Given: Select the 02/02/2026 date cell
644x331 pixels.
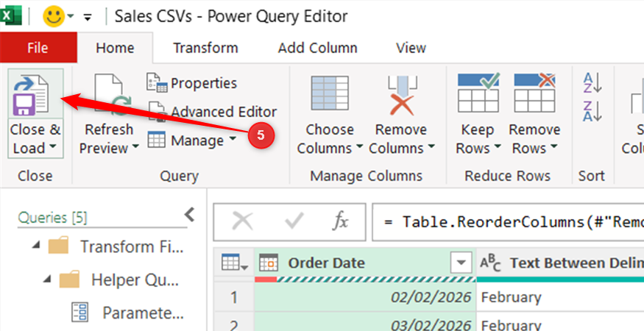Looking at the screenshot, I should pos(365,297).
